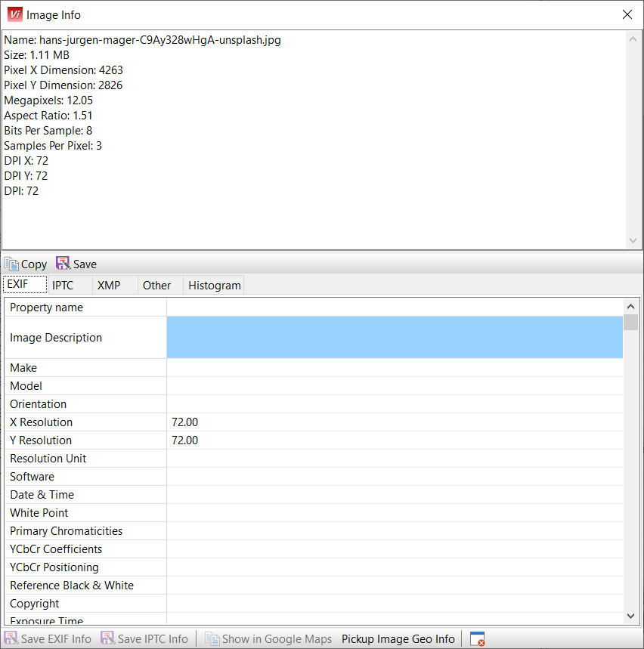Click the Save IPTC Info icon
This screenshot has height=649, width=644.
pyautogui.click(x=108, y=639)
